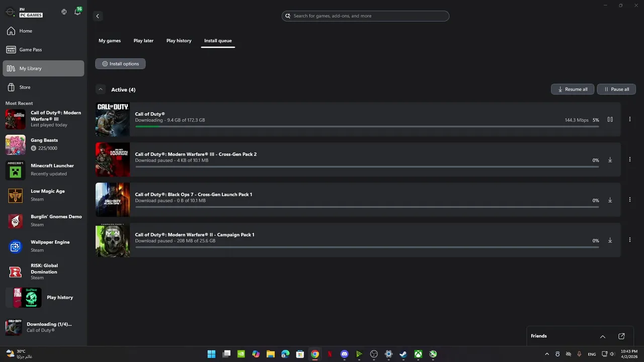Click the Call of Duty cover thumbnail

(113, 119)
